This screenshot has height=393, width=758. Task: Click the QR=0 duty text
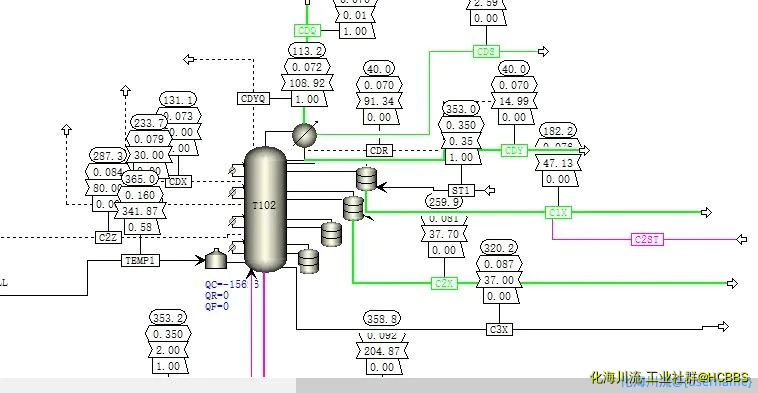[x=217, y=295]
